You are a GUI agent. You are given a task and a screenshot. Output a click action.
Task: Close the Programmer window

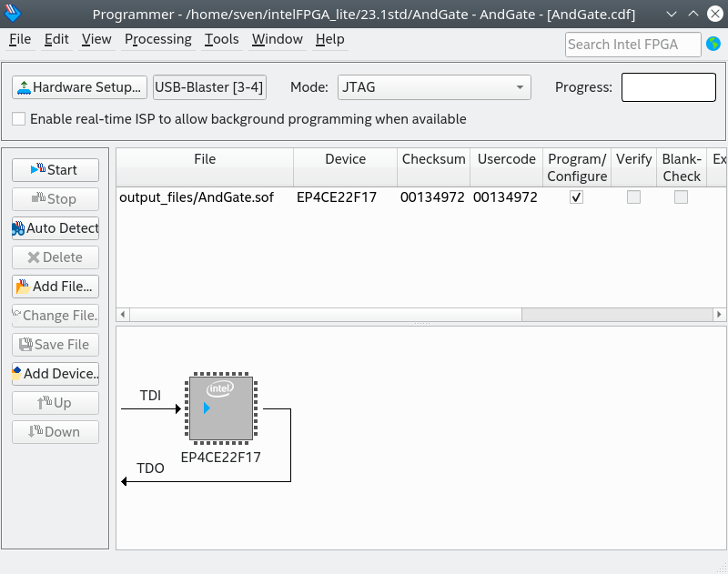715,14
